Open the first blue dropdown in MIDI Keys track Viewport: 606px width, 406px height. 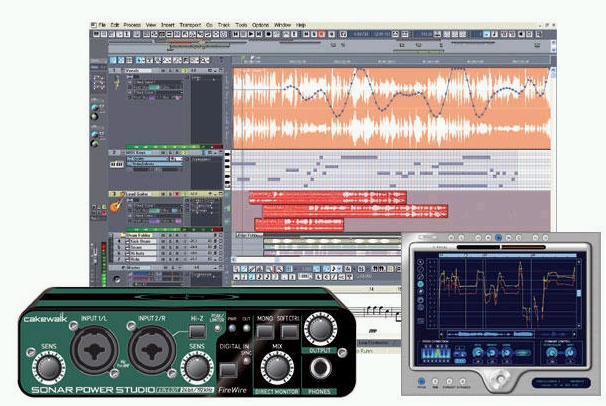[148, 159]
